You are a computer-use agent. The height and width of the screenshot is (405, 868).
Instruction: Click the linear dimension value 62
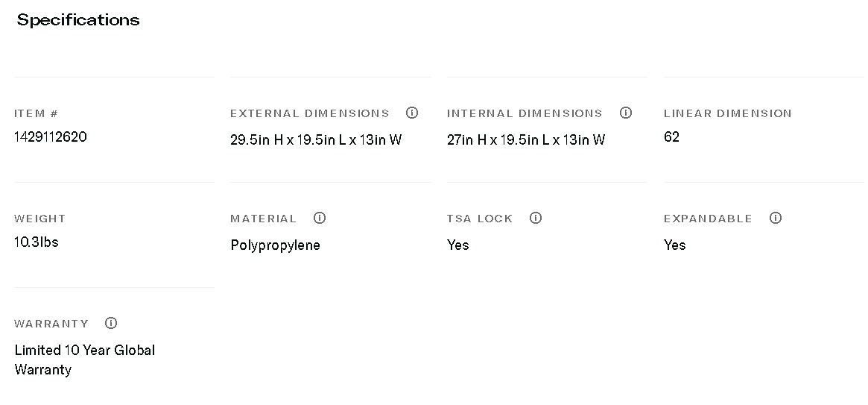671,136
